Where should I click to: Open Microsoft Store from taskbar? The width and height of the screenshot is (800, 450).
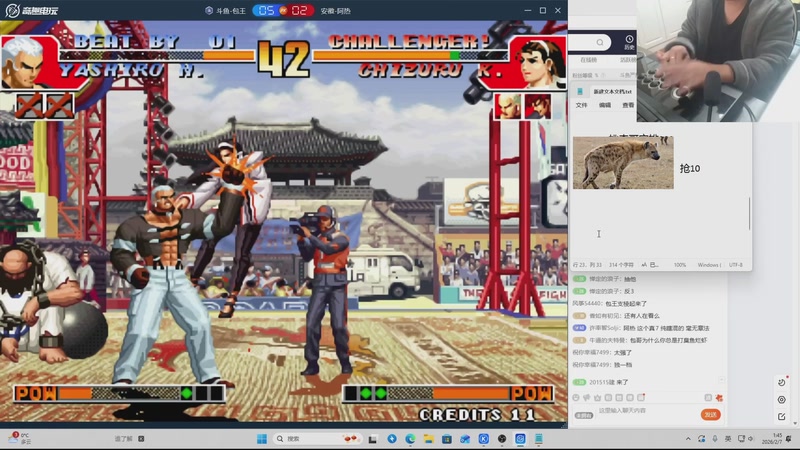(x=447, y=439)
